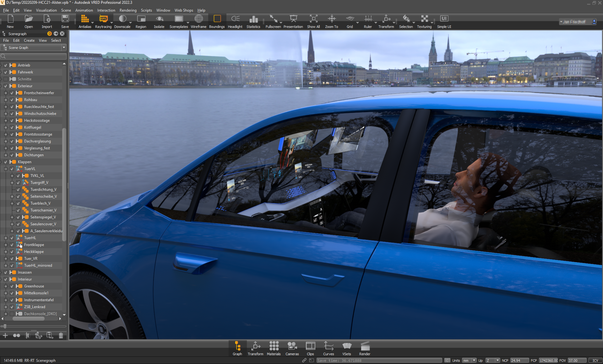Enable the Schnitte node checkbox
The image size is (603, 364).
[x=6, y=79]
